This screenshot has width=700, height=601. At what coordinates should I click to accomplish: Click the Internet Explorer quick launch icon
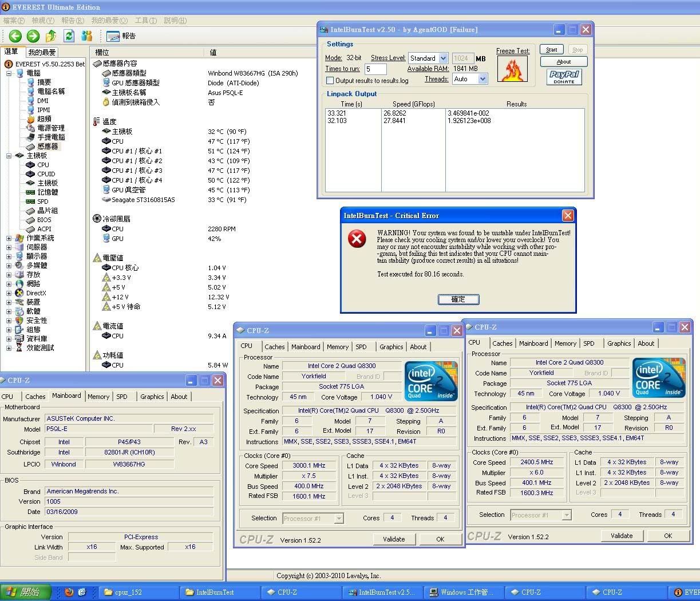click(82, 592)
